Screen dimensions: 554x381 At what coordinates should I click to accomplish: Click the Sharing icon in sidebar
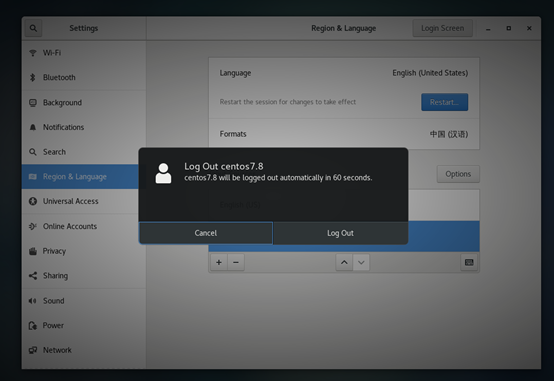click(x=33, y=276)
